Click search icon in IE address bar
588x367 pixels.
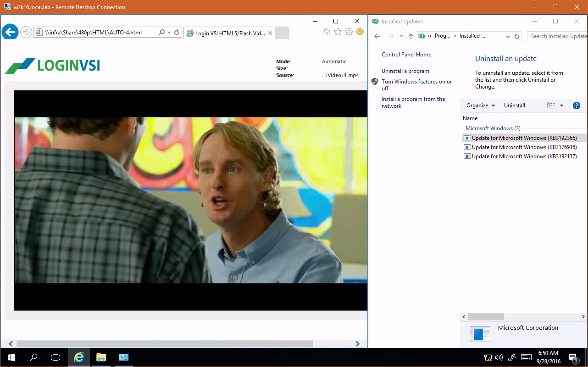click(x=161, y=33)
